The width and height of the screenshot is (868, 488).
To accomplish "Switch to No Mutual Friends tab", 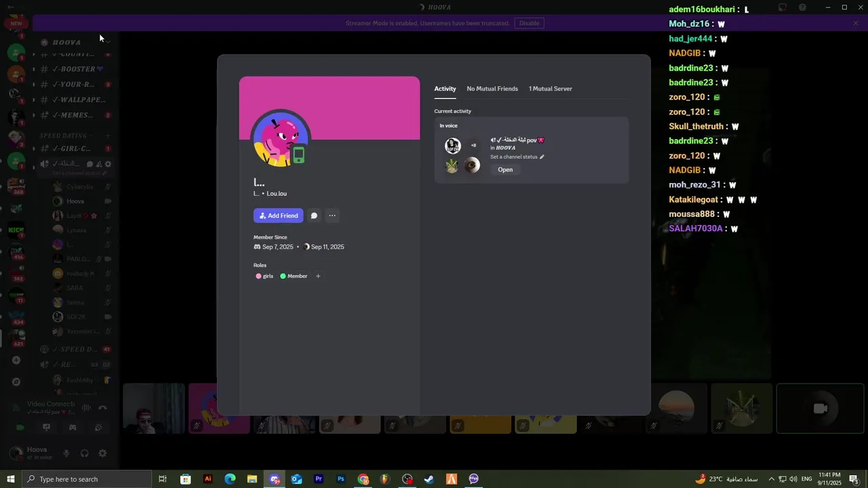I will [x=492, y=89].
